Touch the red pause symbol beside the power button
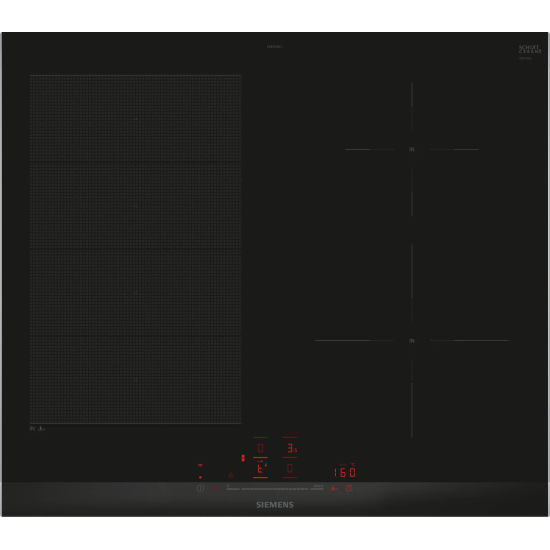The height and width of the screenshot is (550, 550). tap(216, 488)
